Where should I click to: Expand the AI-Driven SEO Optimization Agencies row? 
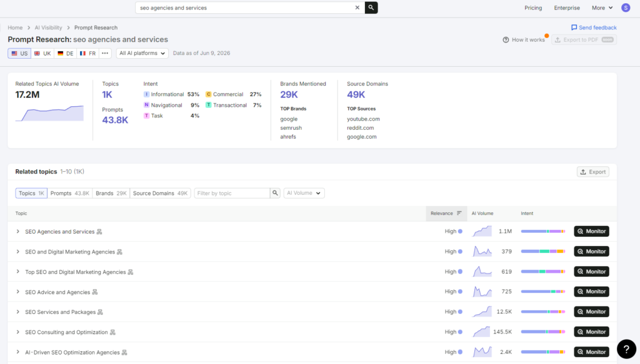(18, 352)
